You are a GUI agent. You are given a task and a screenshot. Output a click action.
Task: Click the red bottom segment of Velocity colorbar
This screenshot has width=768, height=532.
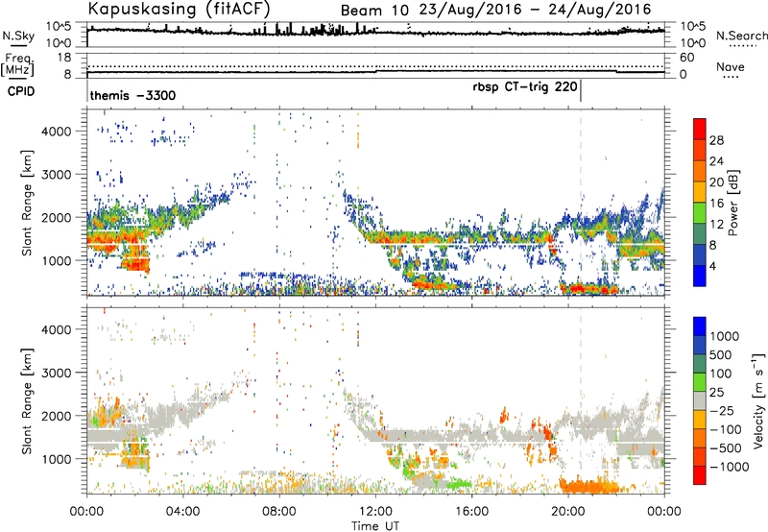(x=700, y=475)
